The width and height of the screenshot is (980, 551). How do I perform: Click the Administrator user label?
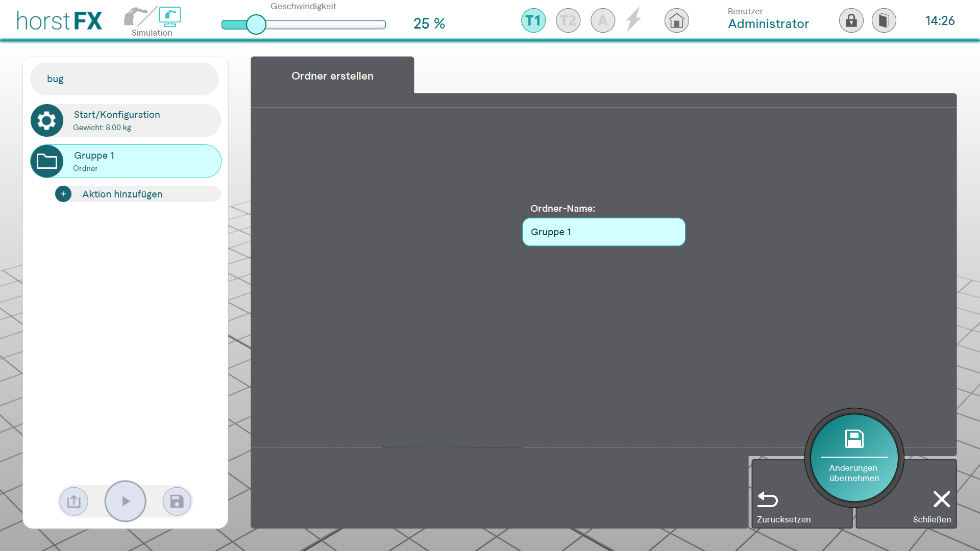[x=768, y=23]
